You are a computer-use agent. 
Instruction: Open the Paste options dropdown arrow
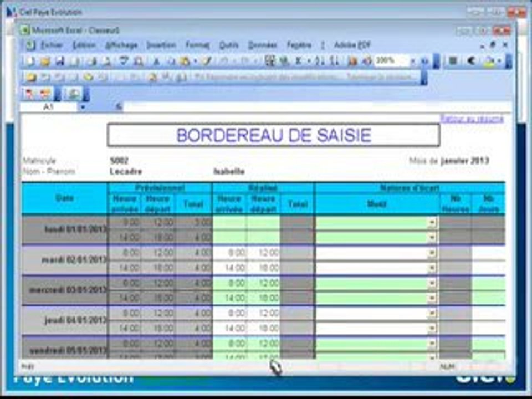tap(195, 62)
